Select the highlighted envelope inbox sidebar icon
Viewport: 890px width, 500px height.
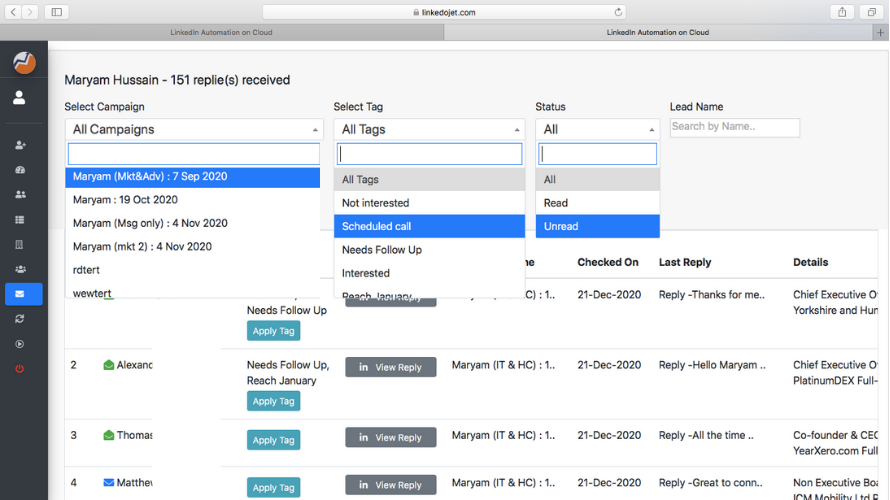click(24, 294)
